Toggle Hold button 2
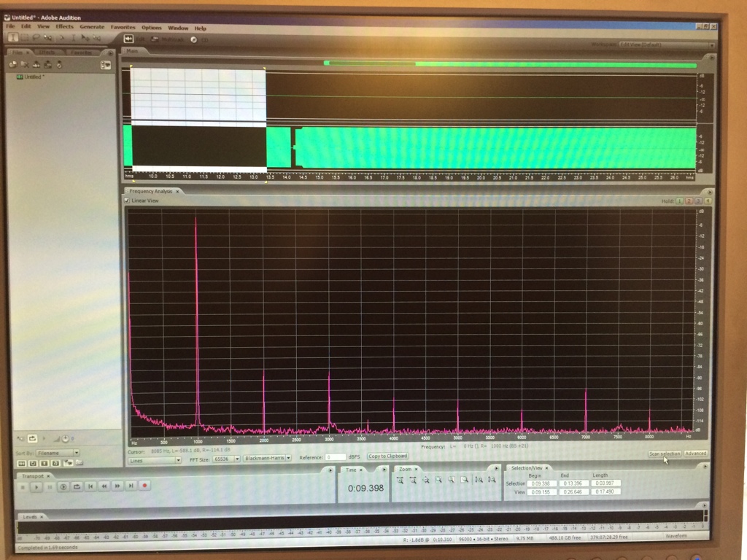 point(689,201)
